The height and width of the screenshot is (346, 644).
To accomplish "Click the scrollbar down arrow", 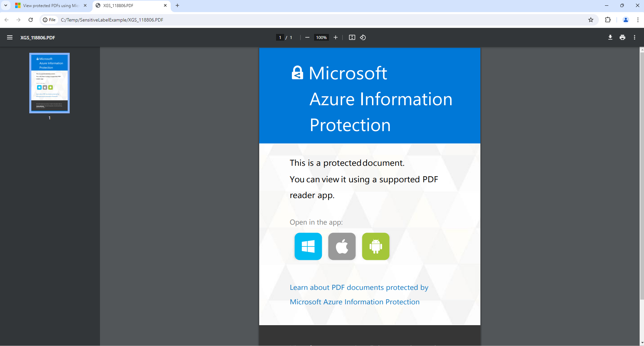I will (642, 343).
